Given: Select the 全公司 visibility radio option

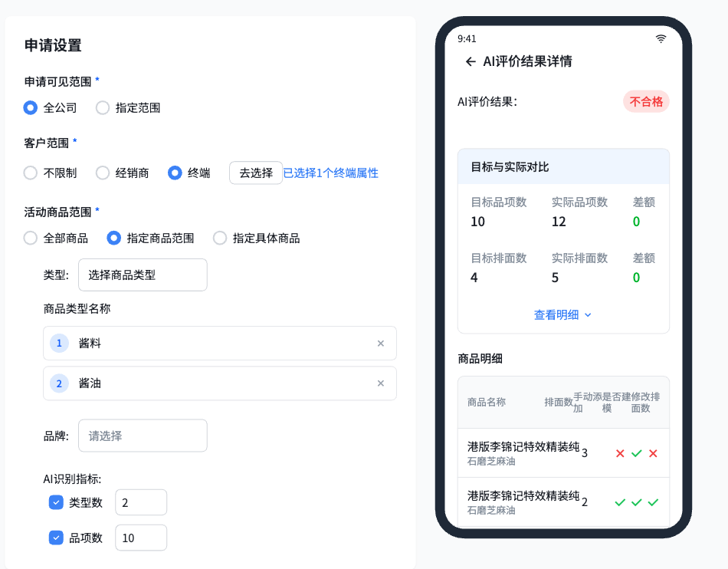Looking at the screenshot, I should pos(31,108).
